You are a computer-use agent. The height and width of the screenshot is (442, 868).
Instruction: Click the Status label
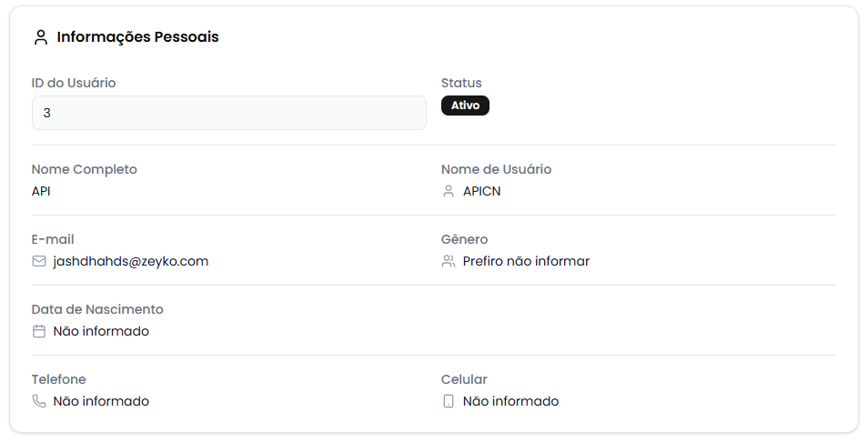tap(461, 83)
